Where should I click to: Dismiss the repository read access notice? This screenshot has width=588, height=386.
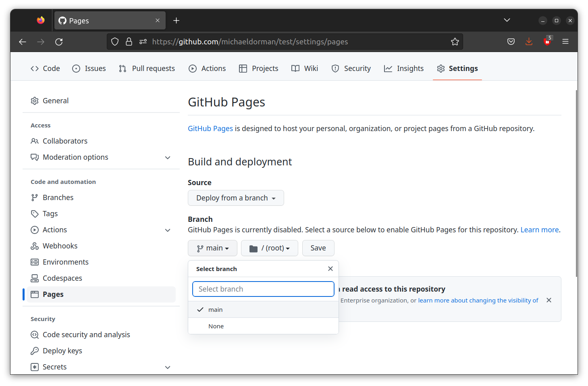[x=549, y=300]
